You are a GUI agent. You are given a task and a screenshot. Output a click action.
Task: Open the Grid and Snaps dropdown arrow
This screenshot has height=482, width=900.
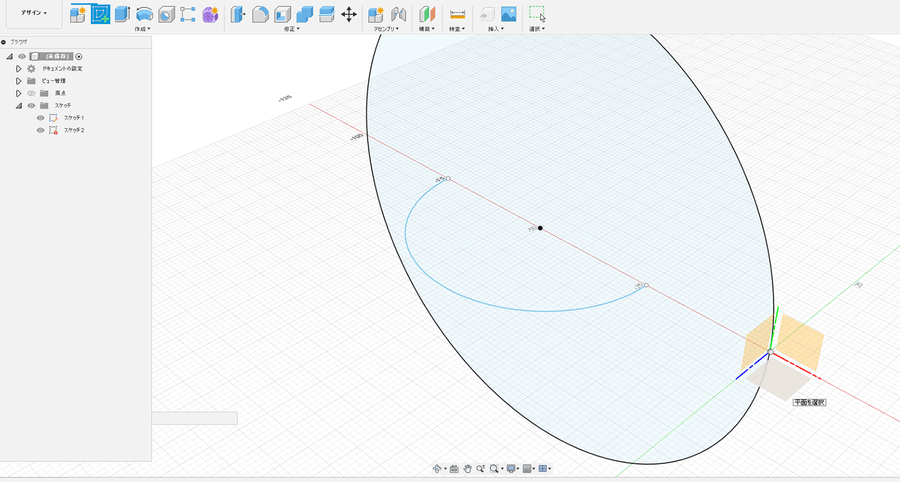point(534,468)
